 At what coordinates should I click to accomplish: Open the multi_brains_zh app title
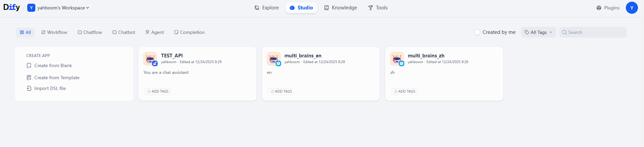coord(426,56)
